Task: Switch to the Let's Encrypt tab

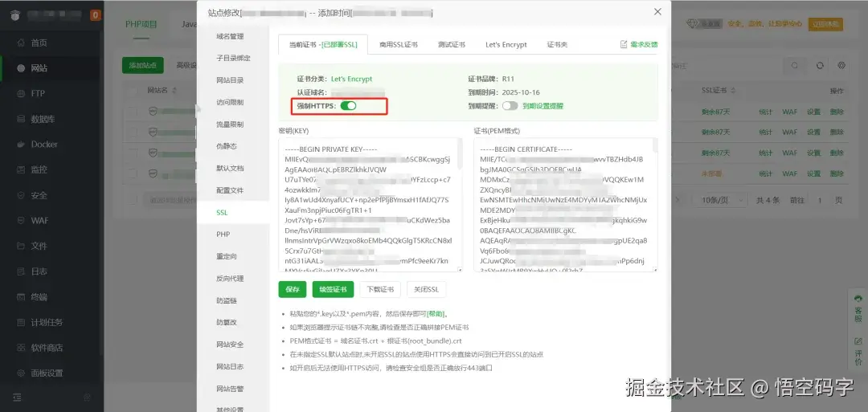Action: click(x=506, y=45)
